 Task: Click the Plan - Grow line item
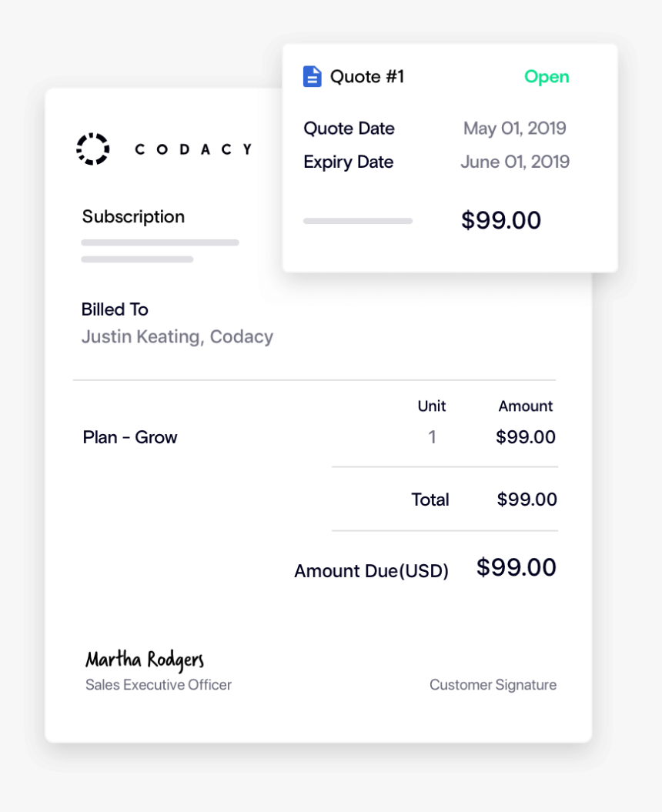pos(130,438)
